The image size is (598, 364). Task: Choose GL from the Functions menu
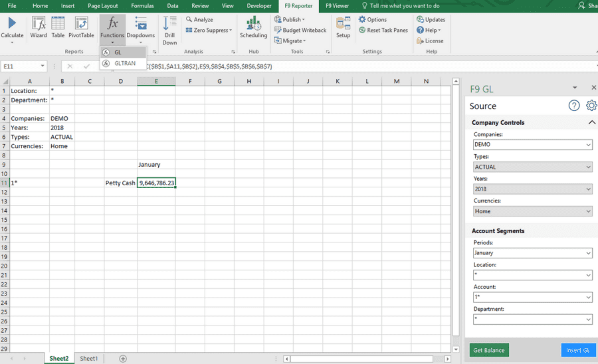(123, 52)
